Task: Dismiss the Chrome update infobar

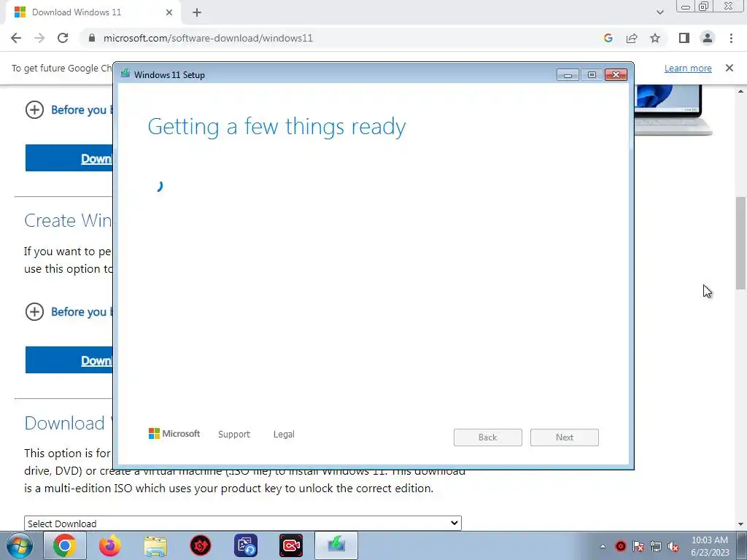Action: (x=729, y=68)
